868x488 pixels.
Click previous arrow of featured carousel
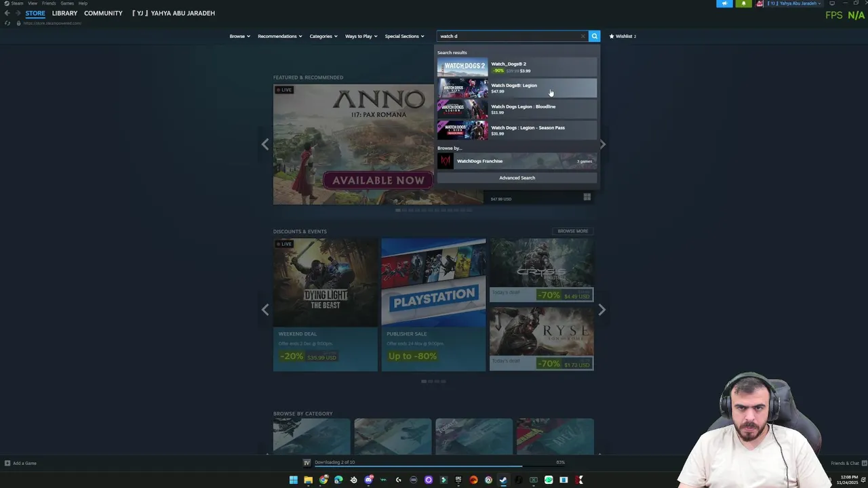click(x=265, y=144)
